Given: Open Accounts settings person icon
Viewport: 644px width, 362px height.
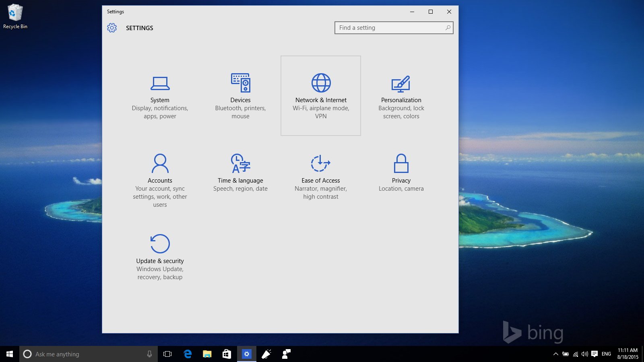Looking at the screenshot, I should pos(160,163).
